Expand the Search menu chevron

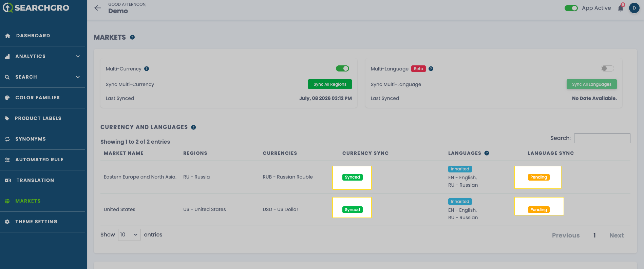(x=78, y=77)
